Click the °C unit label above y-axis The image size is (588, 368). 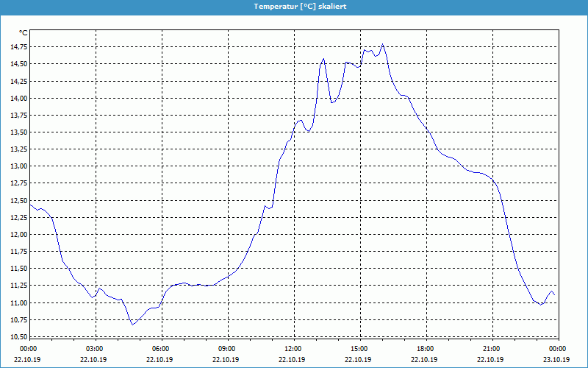click(23, 32)
